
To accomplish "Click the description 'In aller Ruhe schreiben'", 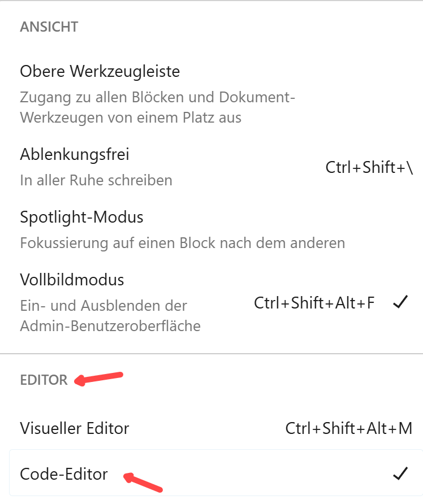I will 96,180.
